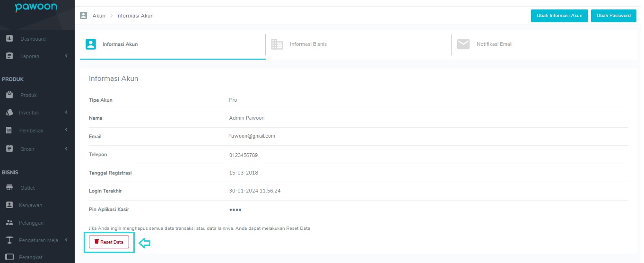Click the Informasi Akun section heading

point(113,79)
